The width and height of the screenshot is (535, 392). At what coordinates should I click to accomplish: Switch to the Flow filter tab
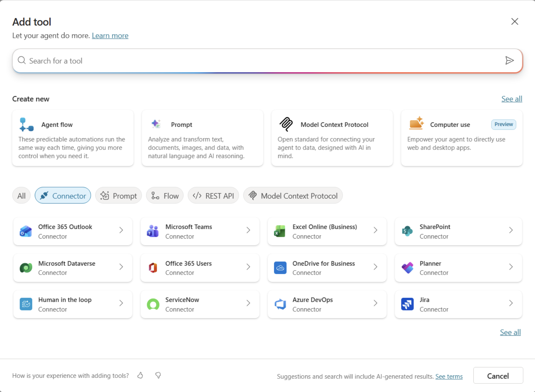pos(165,196)
